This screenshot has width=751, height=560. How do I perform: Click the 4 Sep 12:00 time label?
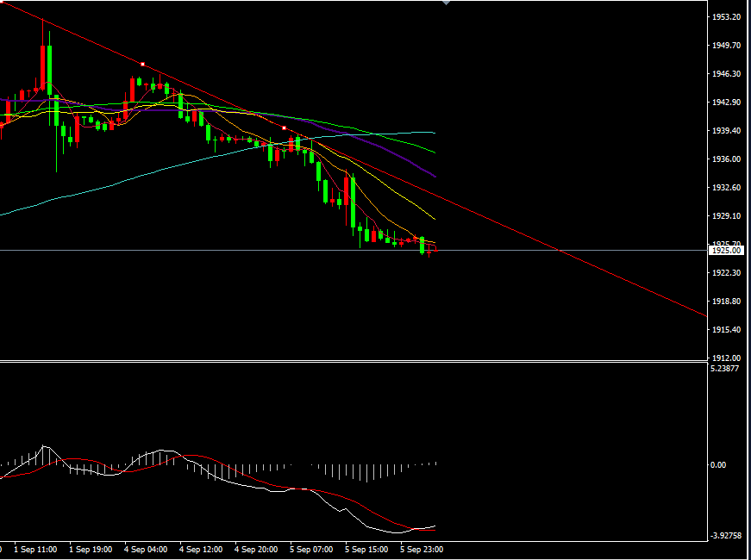click(201, 550)
